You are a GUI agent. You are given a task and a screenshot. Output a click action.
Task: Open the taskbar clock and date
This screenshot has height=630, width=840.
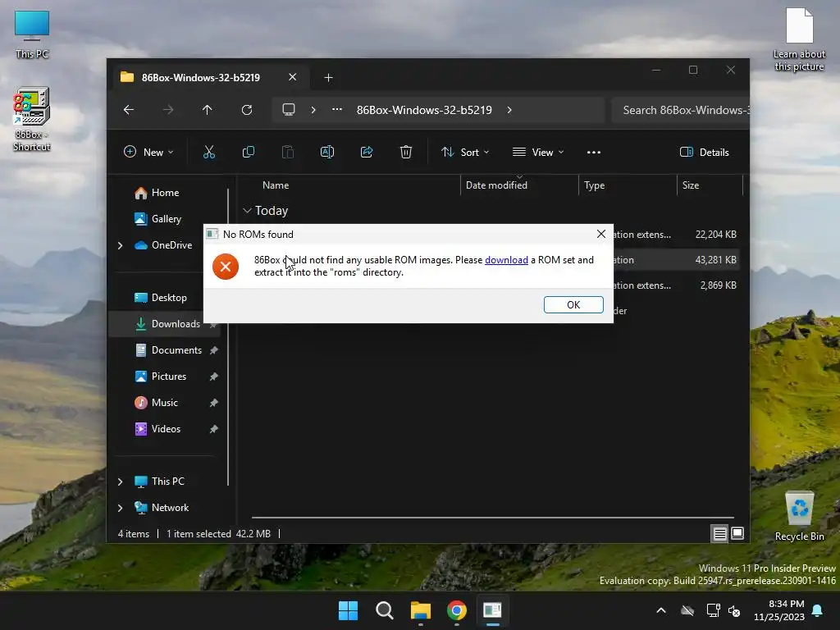pos(779,610)
